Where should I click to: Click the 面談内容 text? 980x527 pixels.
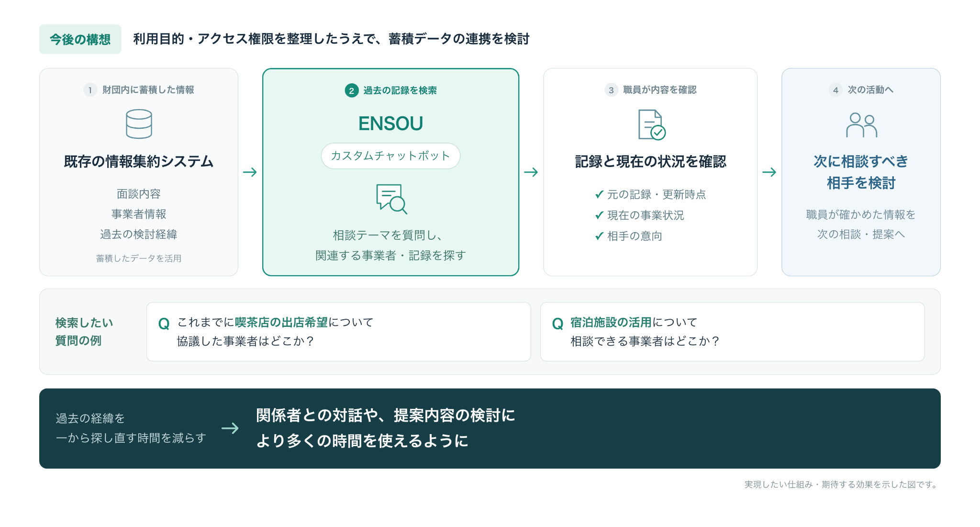[x=139, y=194]
